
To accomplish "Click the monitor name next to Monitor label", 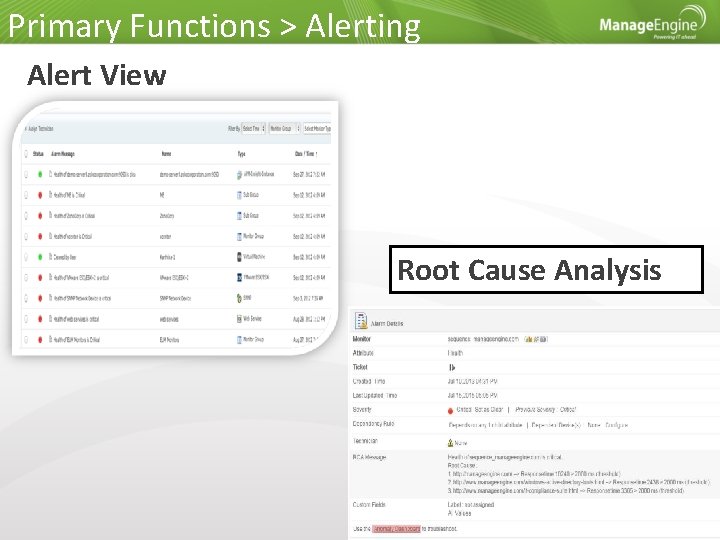I will 483,339.
